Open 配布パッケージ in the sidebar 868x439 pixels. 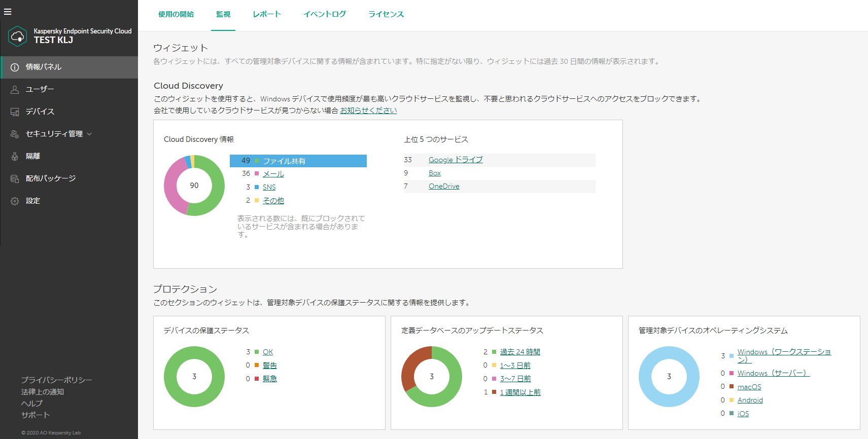click(69, 179)
